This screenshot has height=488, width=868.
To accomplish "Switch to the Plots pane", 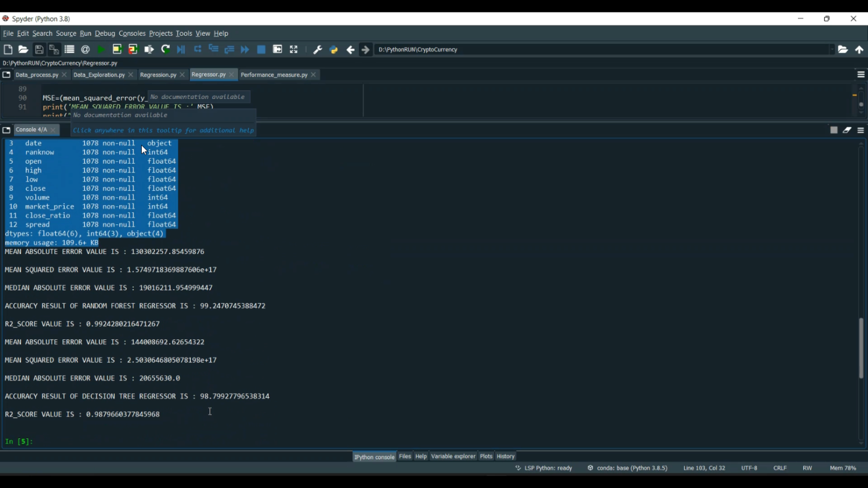I will [486, 457].
